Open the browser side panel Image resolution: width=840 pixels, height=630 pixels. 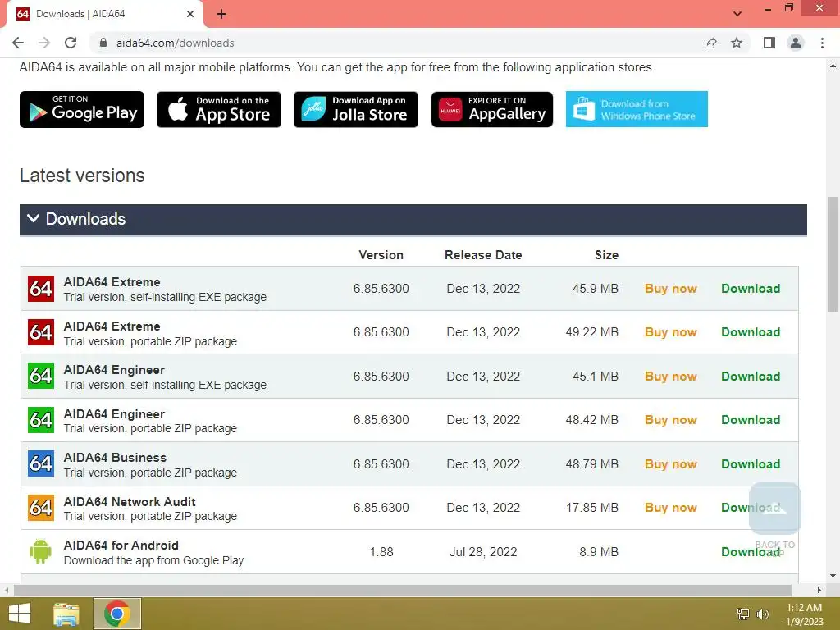[769, 43]
